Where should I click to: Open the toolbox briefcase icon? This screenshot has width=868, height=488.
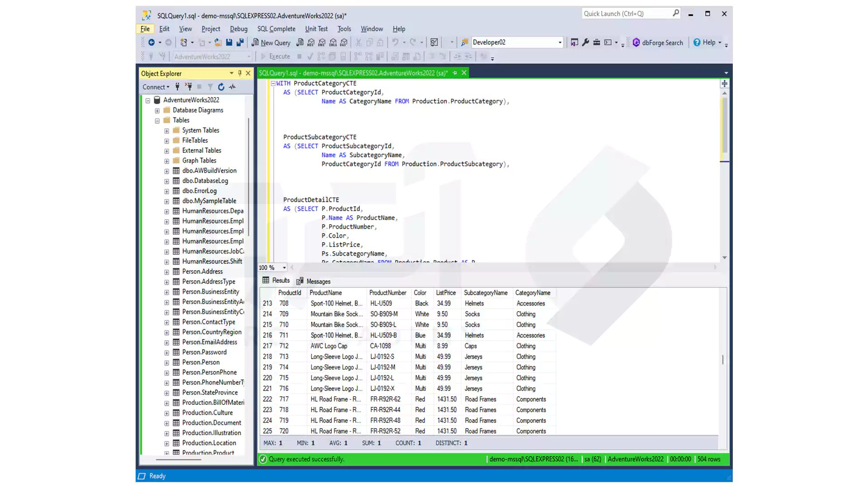597,42
